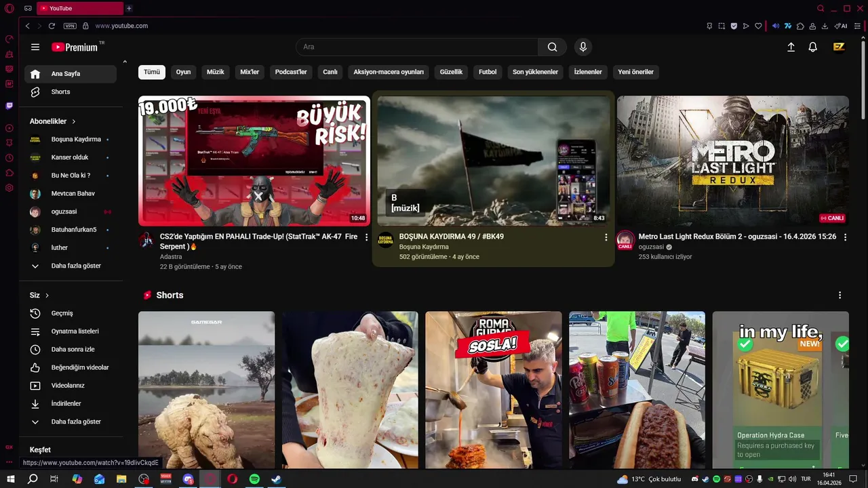This screenshot has width=868, height=488.
Task: Expand Siz section's Daha fazla göster
Action: click(x=71, y=422)
